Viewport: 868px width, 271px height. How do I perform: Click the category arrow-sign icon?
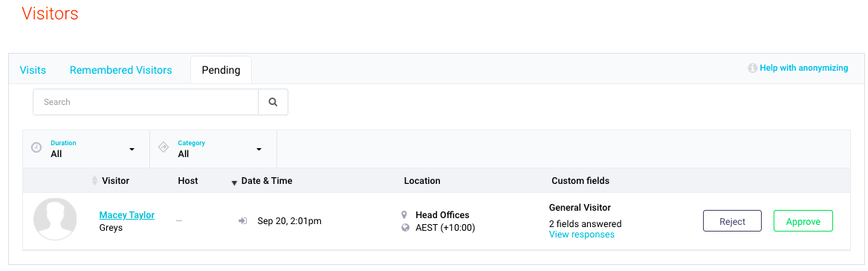(163, 148)
